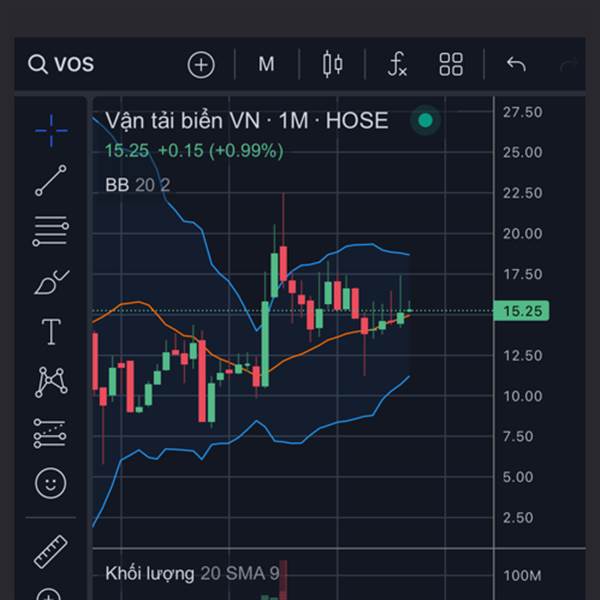Click the VOS symbol search field
This screenshot has height=600, width=600.
(61, 64)
